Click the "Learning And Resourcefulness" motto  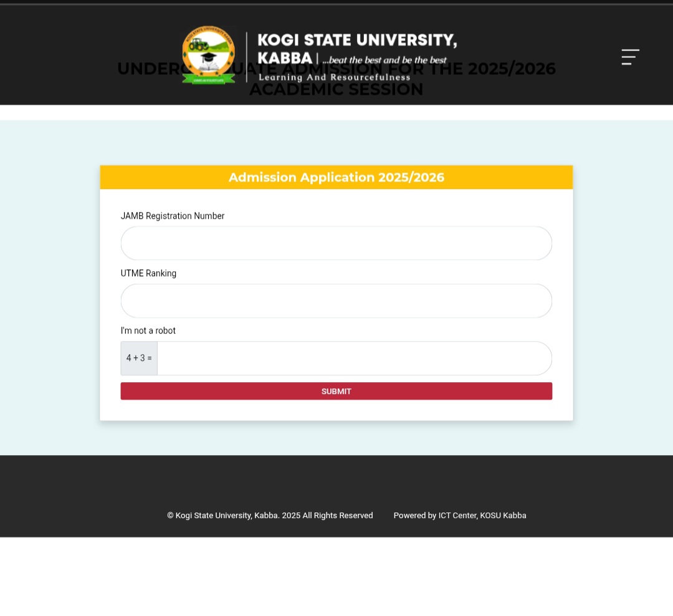click(x=334, y=77)
